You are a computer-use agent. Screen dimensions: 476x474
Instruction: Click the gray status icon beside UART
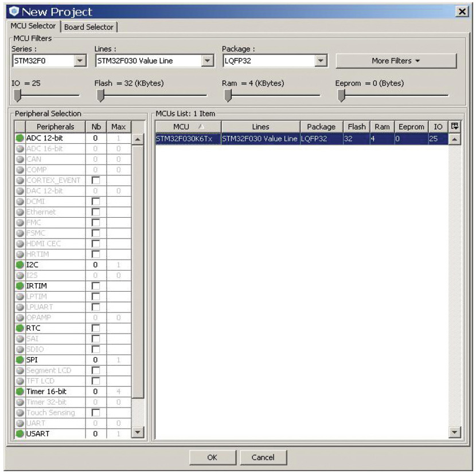tap(19, 423)
